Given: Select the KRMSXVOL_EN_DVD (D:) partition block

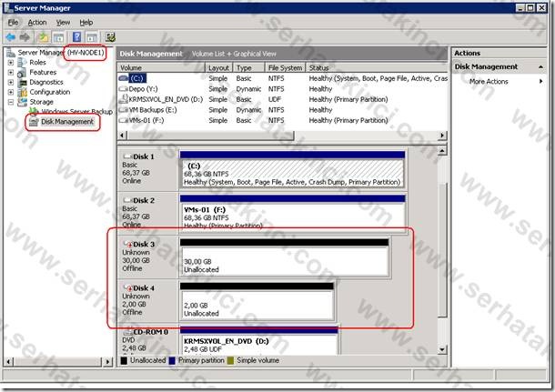Looking at the screenshot, I should (x=259, y=341).
